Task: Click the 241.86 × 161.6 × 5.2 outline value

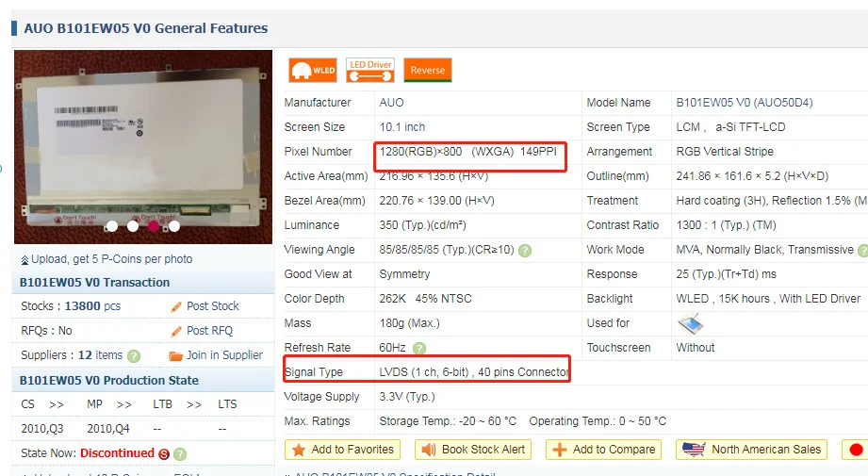Action: tap(752, 176)
